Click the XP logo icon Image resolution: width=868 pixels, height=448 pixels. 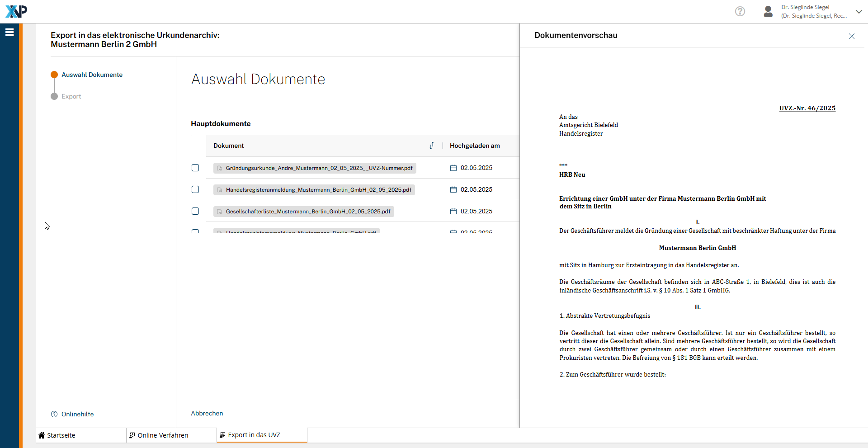[x=16, y=11]
